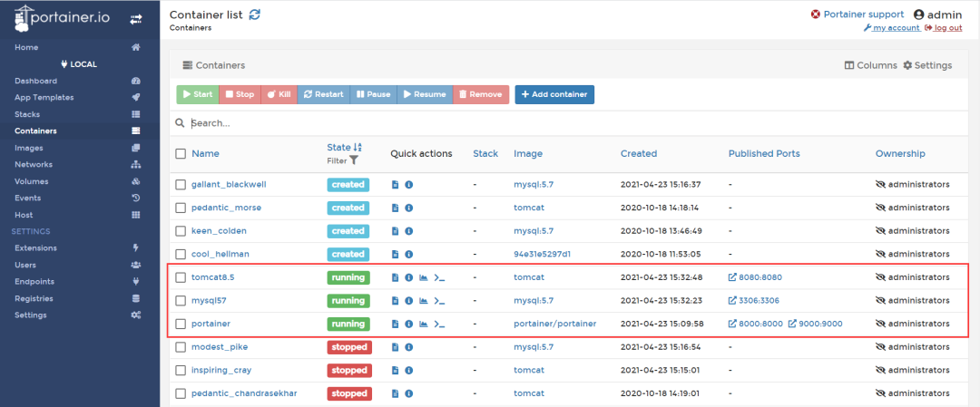Click the Remove button

[x=480, y=94]
